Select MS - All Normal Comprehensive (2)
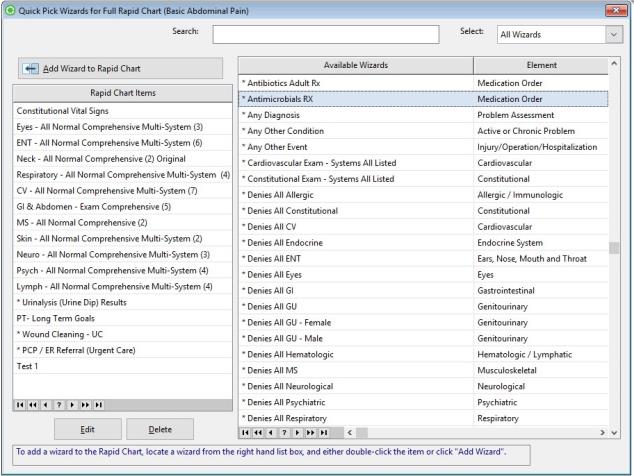634x476 pixels. 123,223
